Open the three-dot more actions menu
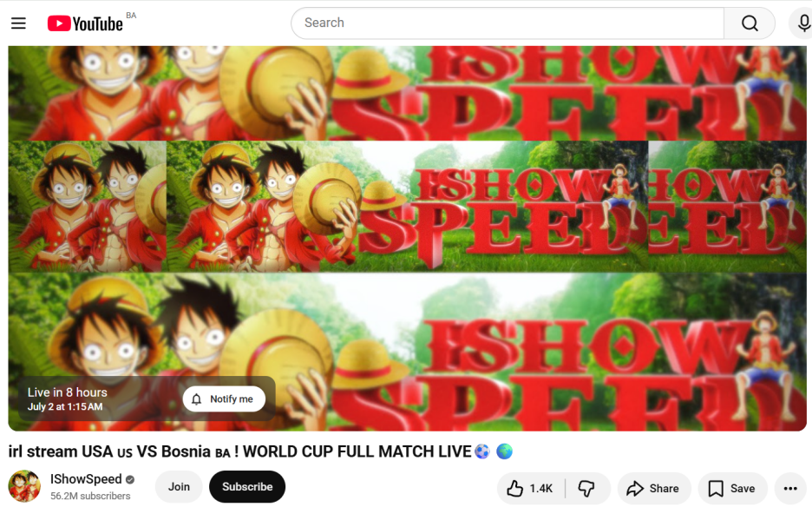 point(790,489)
